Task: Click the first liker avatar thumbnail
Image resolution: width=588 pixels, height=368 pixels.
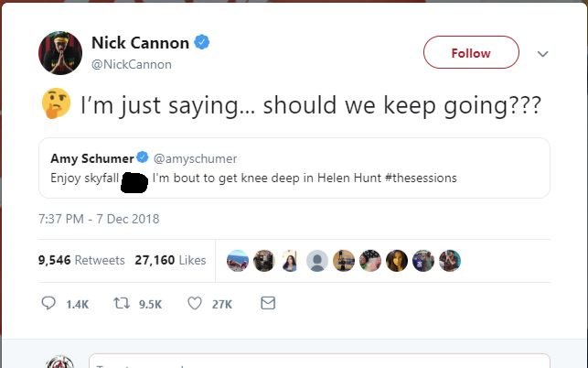Action: (238, 261)
